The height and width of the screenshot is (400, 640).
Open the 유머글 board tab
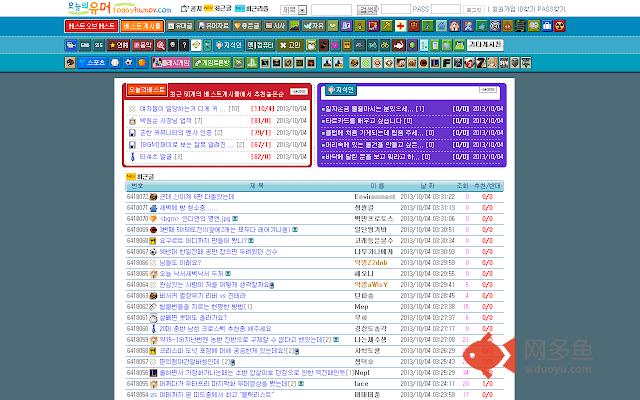(x=180, y=26)
